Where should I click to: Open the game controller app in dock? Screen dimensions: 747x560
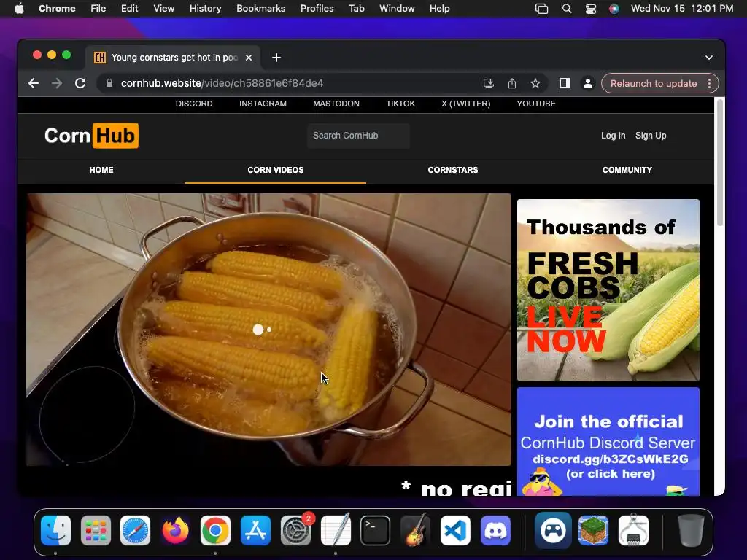553,531
